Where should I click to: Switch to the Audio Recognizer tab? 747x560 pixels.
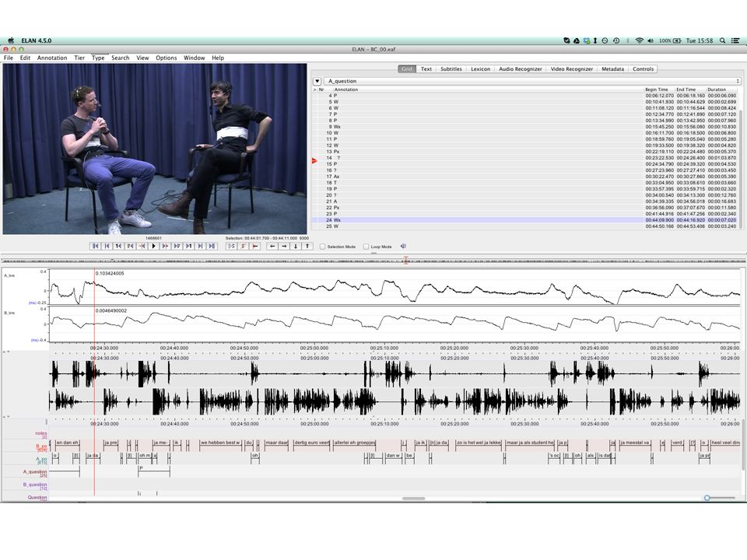tap(521, 69)
